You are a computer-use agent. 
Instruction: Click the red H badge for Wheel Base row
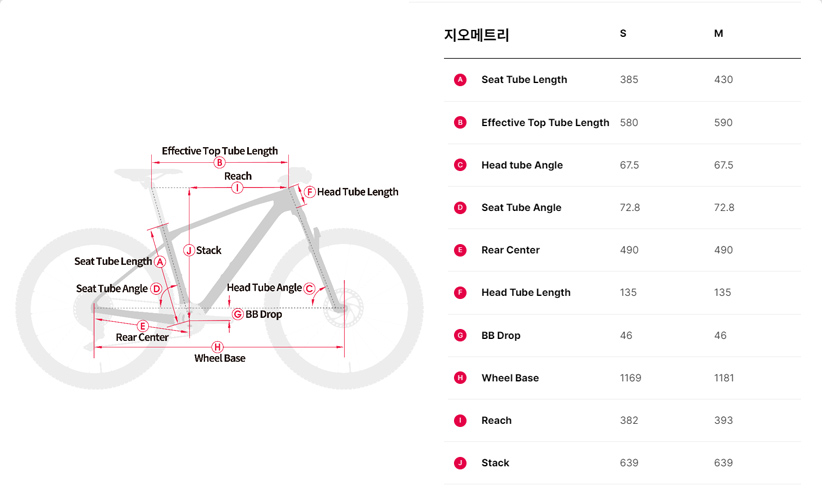pyautogui.click(x=460, y=378)
